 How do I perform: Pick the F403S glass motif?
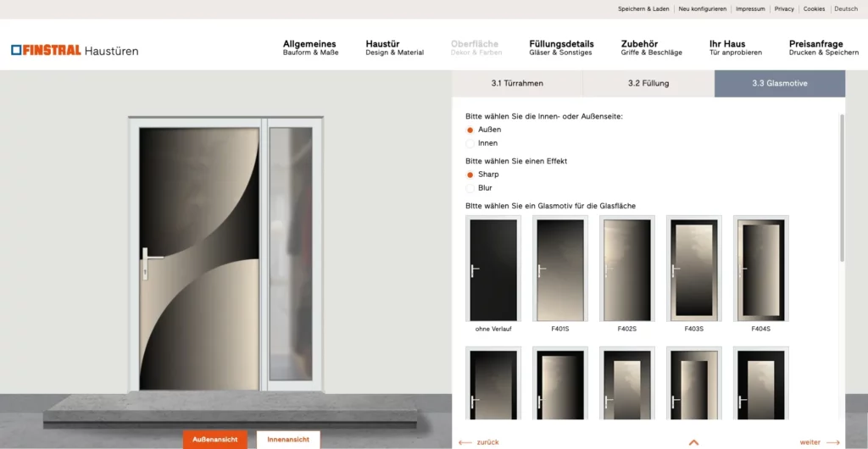[693, 269]
